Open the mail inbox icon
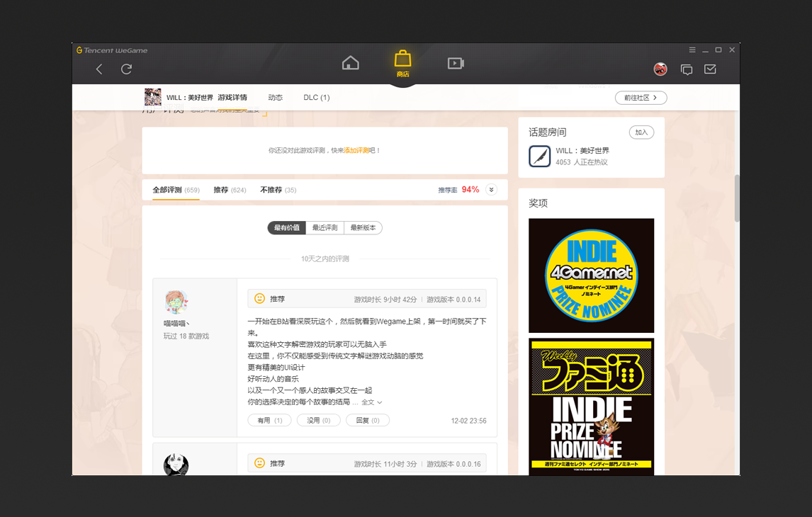This screenshot has height=517, width=812. (710, 69)
